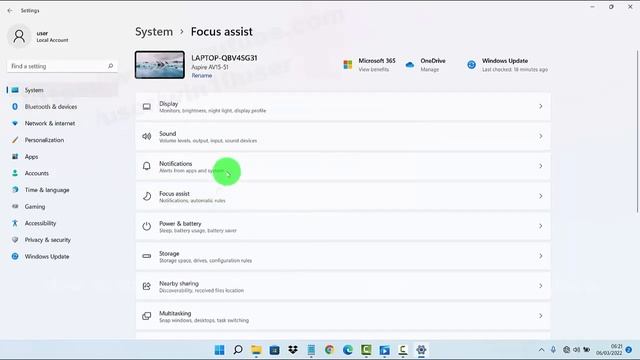Expand the Sound row chevron

pos(540,136)
